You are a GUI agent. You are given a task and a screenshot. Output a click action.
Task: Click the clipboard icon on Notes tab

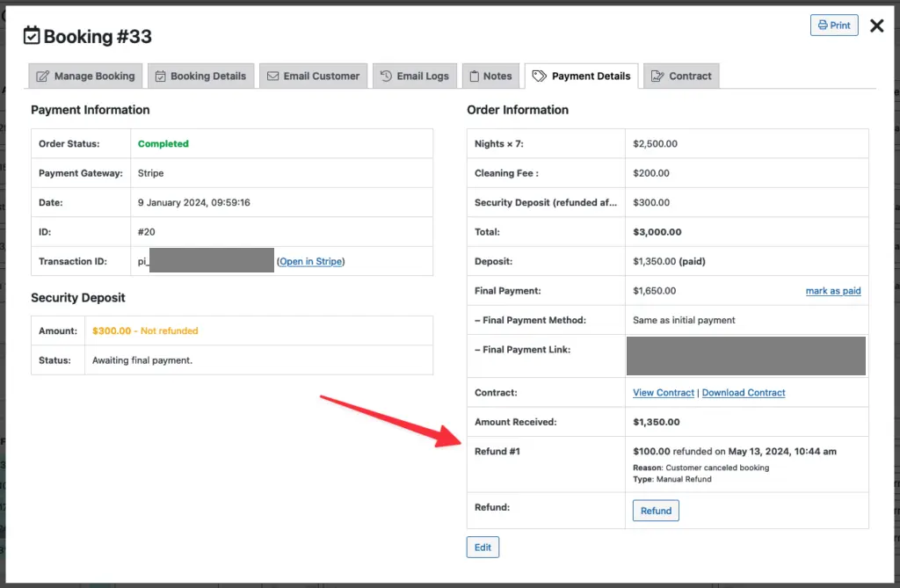(474, 76)
